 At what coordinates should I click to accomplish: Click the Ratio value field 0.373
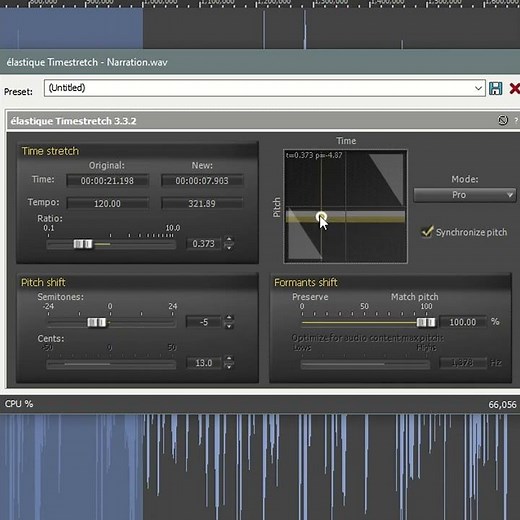tap(204, 244)
